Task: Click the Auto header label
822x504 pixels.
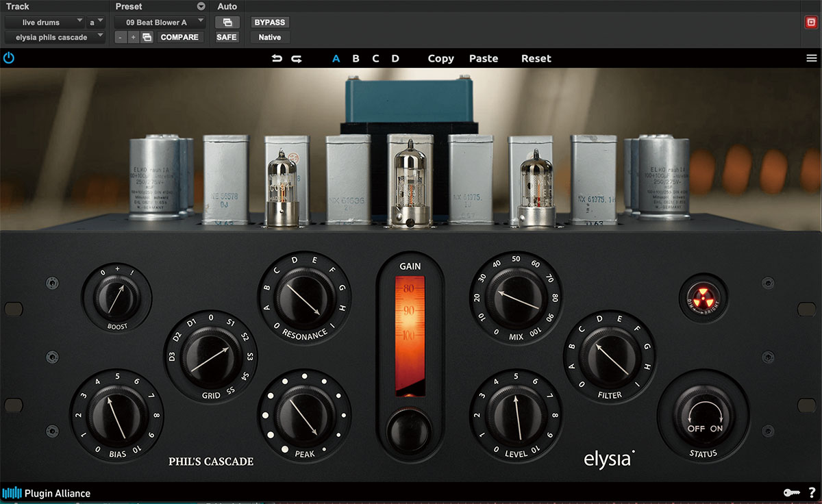Action: (227, 6)
